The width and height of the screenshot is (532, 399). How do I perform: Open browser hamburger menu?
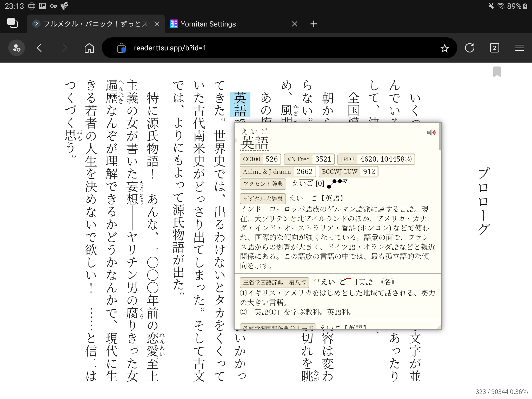coord(519,48)
